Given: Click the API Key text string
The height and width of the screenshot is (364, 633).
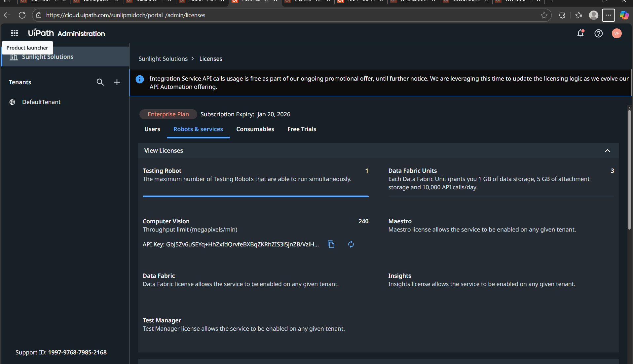Looking at the screenshot, I should click(231, 244).
